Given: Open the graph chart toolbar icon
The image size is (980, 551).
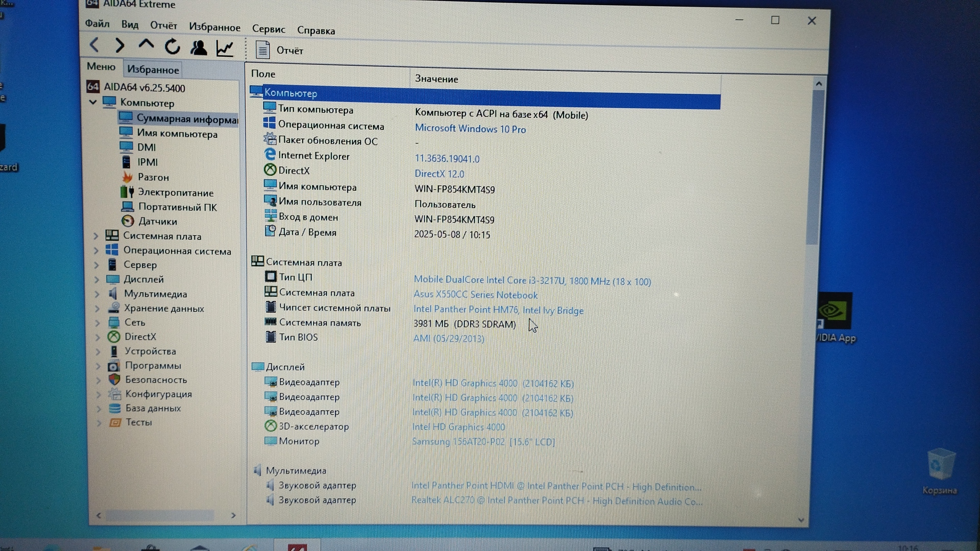Looking at the screenshot, I should coord(225,49).
